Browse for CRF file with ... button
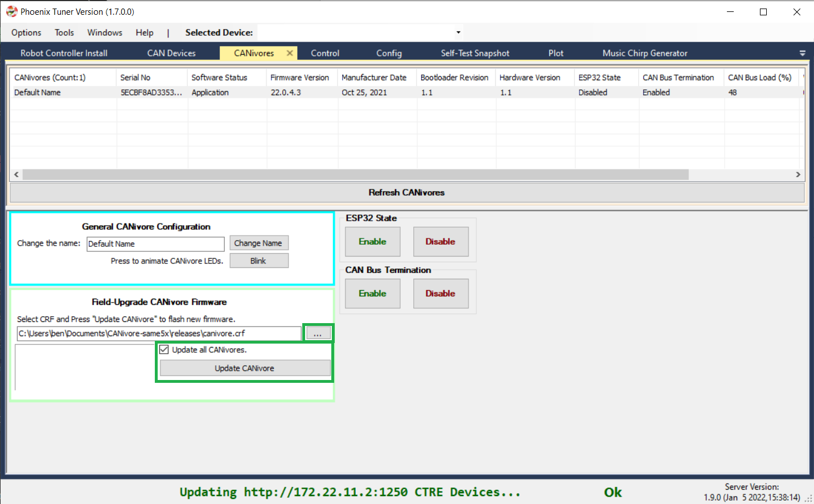Viewport: 814px width, 504px height. 318,333
